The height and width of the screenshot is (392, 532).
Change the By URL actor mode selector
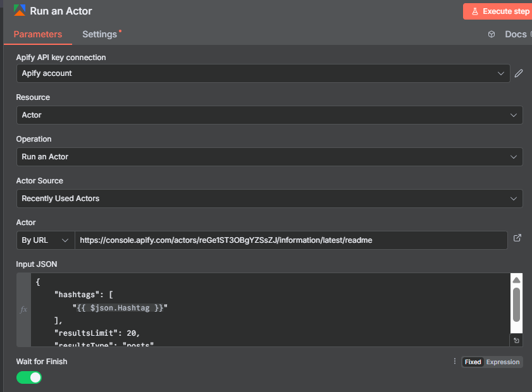[x=46, y=240]
